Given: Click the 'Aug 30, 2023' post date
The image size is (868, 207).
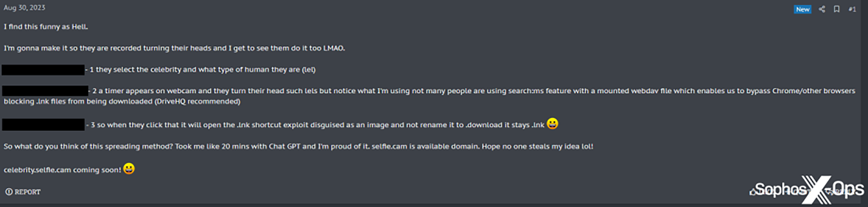Looking at the screenshot, I should click(x=24, y=8).
